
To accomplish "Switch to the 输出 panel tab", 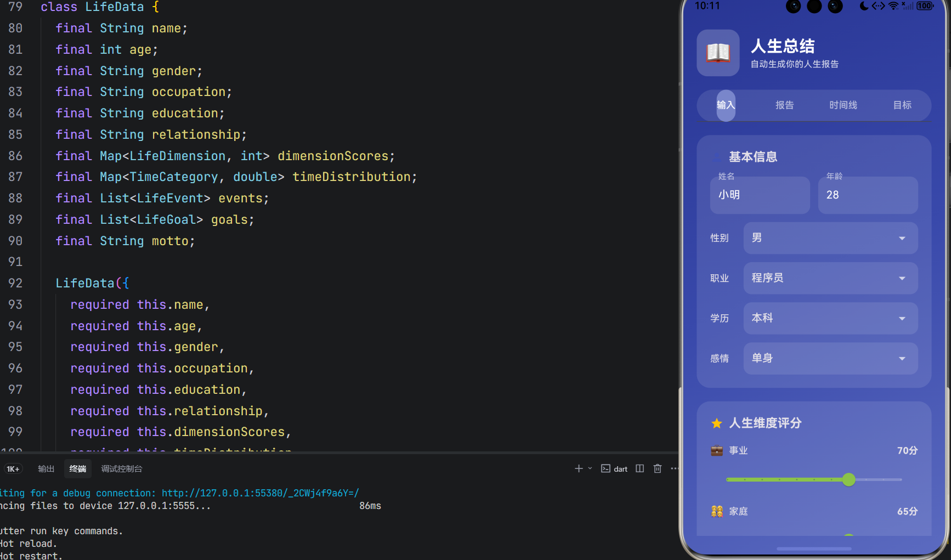I will click(46, 469).
